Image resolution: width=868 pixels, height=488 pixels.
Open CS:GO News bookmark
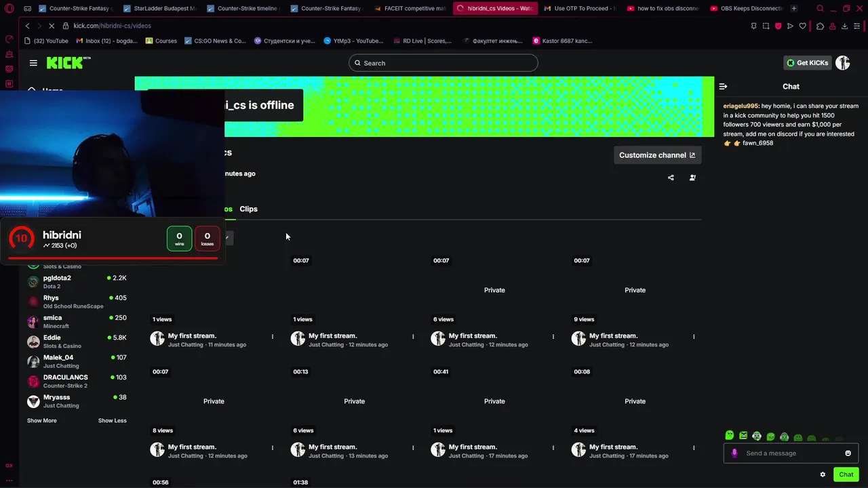pyautogui.click(x=215, y=41)
